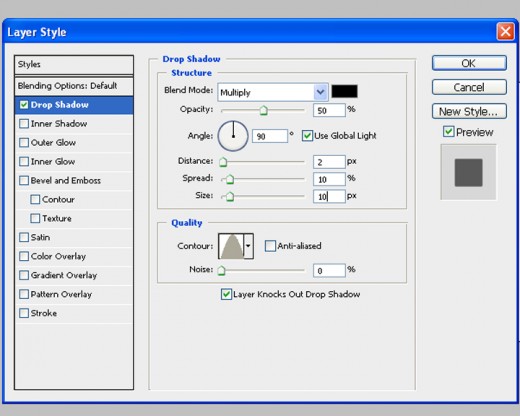This screenshot has height=416, width=520.
Task: Select the Bevel and Emboss style
Action: click(65, 181)
